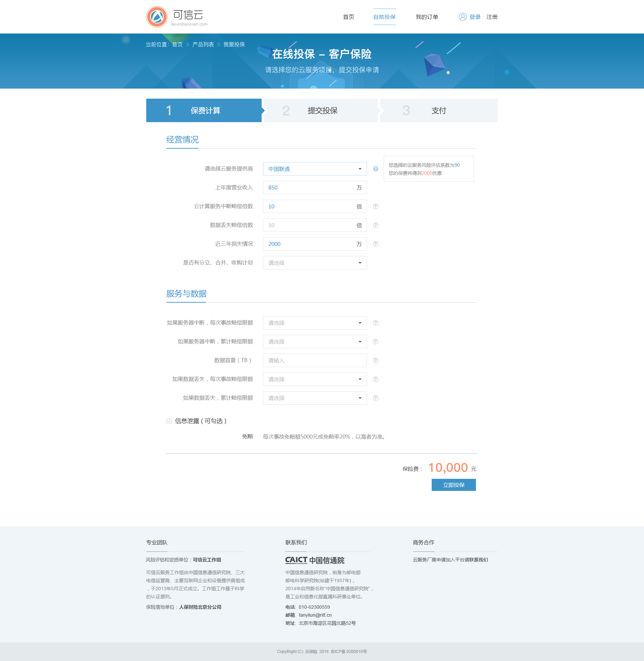644x661 pixels.
Task: Click the 可信云 logo icon
Action: pos(157,17)
